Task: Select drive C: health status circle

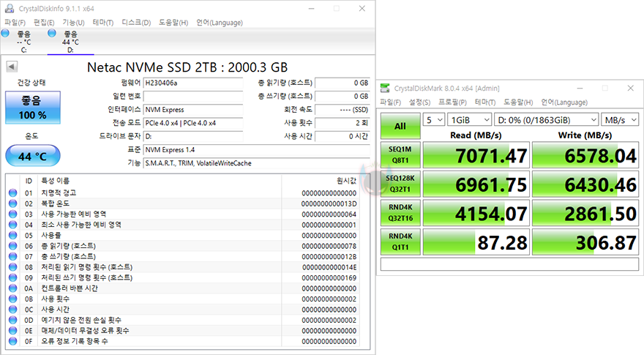Action: click(5, 33)
